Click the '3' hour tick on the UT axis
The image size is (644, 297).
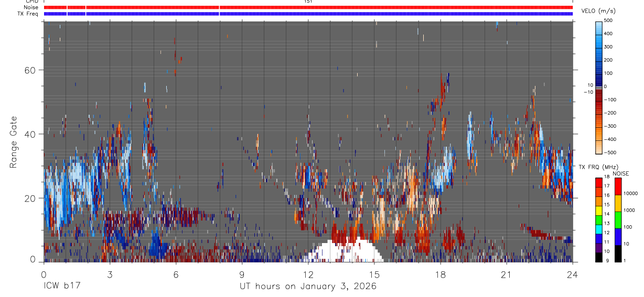110,274
